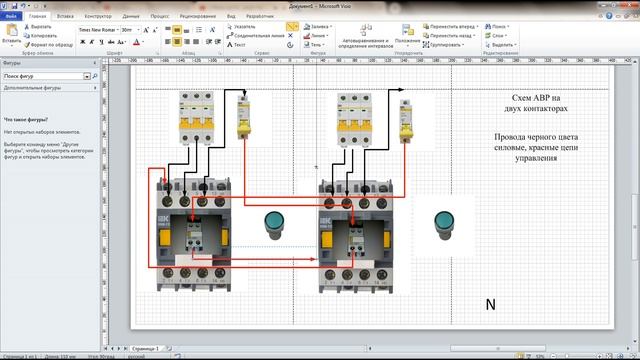Align text left in paragraph group
The height and width of the screenshot is (360, 640).
click(x=168, y=42)
